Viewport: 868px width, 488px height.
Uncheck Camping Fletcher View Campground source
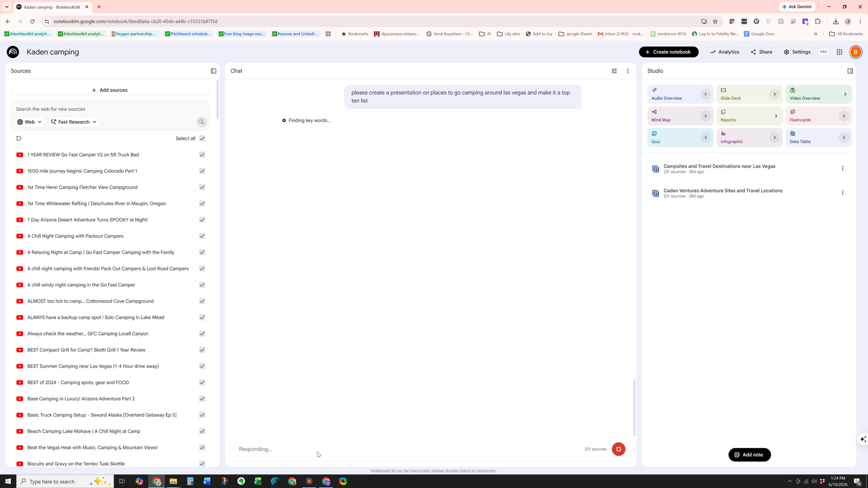pos(202,187)
